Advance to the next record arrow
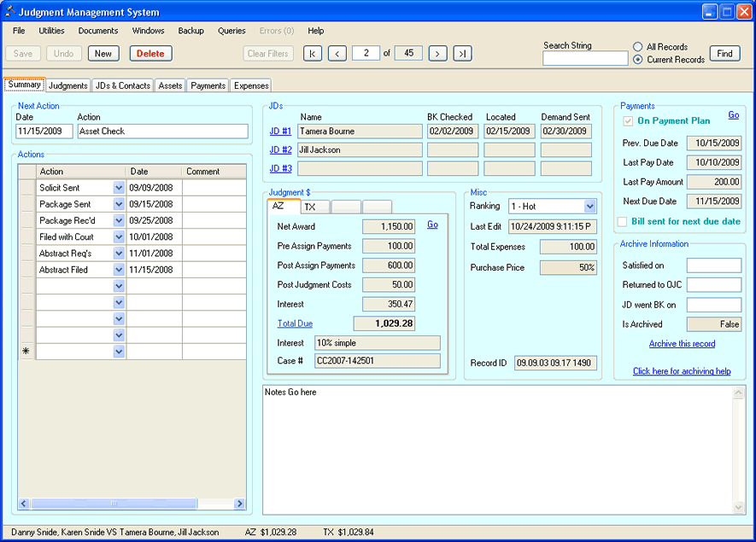 437,54
